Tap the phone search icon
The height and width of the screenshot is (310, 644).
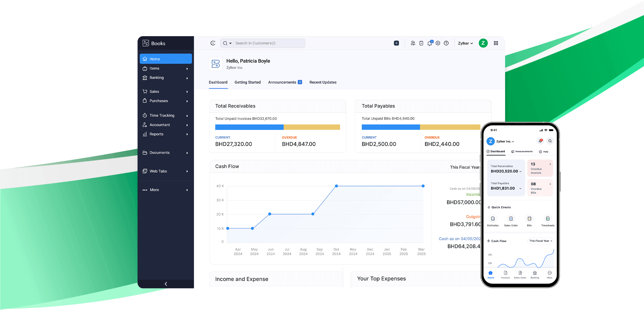click(x=550, y=141)
